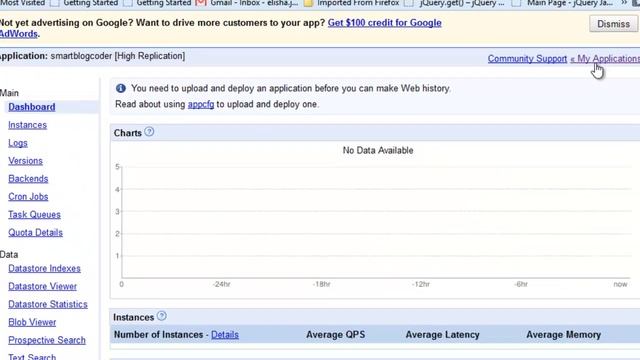
Task: Click the No Data Available chart label
Action: (x=378, y=151)
